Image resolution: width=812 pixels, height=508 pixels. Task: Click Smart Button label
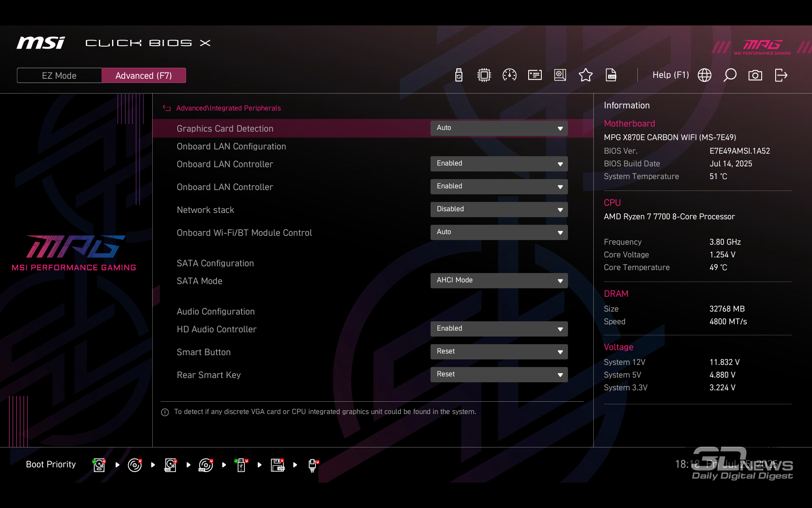[x=203, y=352]
